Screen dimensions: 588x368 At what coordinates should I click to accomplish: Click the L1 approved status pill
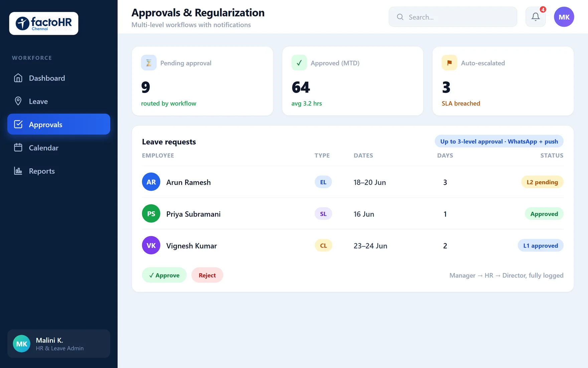(x=541, y=246)
